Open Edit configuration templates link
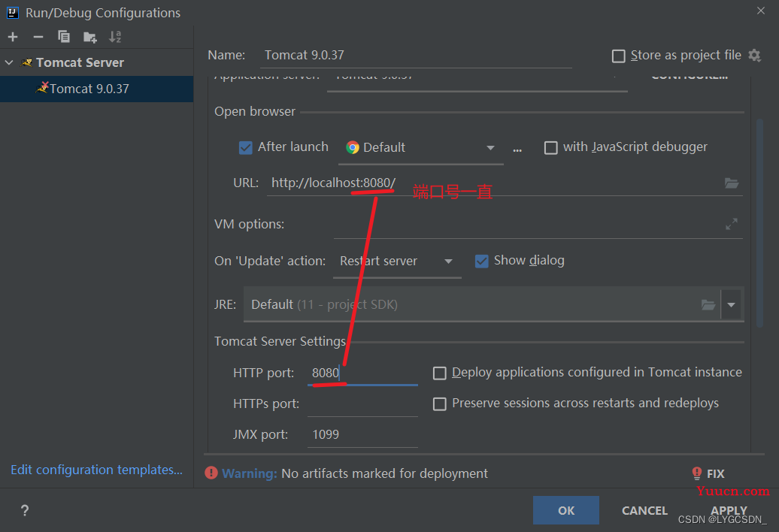The height and width of the screenshot is (532, 779). (x=96, y=470)
